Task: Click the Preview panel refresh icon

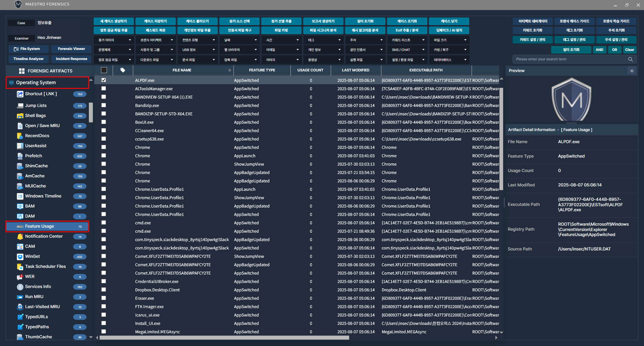Action: point(632,71)
